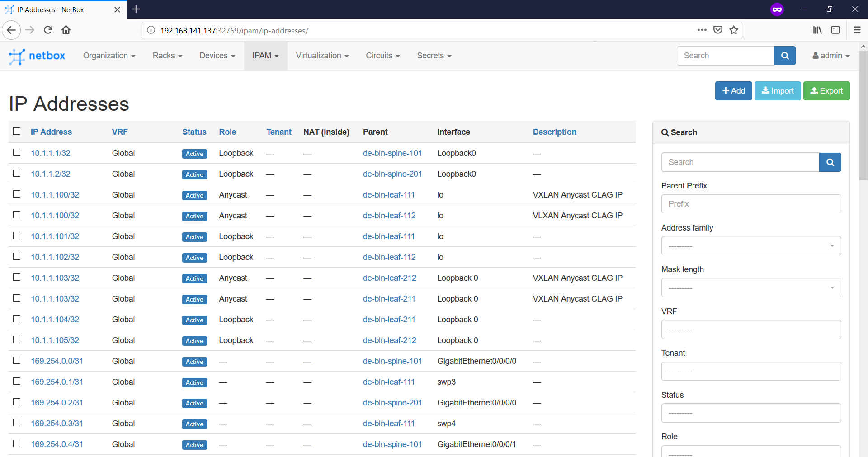Go to browser home page icon
Image resolution: width=868 pixels, height=457 pixels.
coord(66,30)
